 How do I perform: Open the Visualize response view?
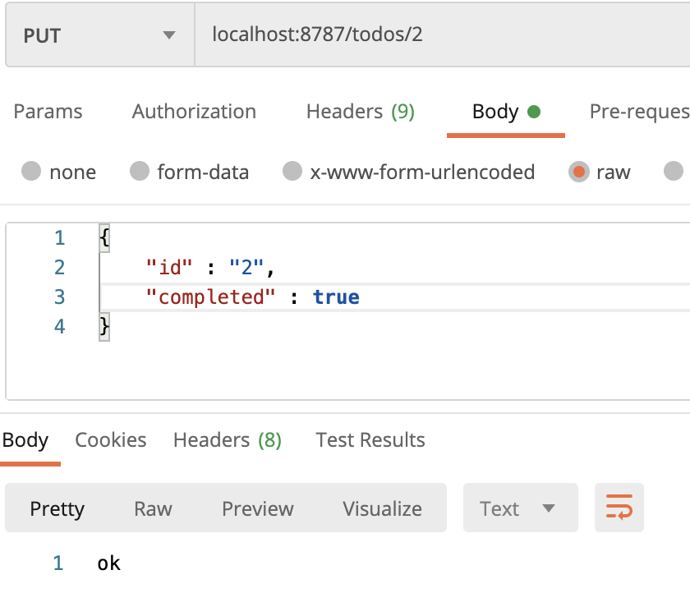click(x=383, y=509)
